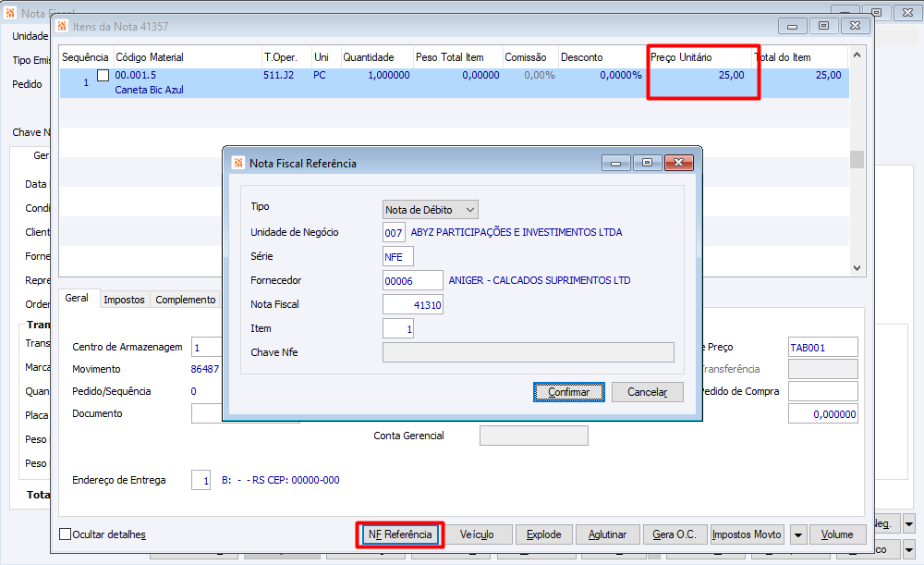Switch to the Impostos tab
Viewport: 924px width, 565px height.
click(124, 300)
